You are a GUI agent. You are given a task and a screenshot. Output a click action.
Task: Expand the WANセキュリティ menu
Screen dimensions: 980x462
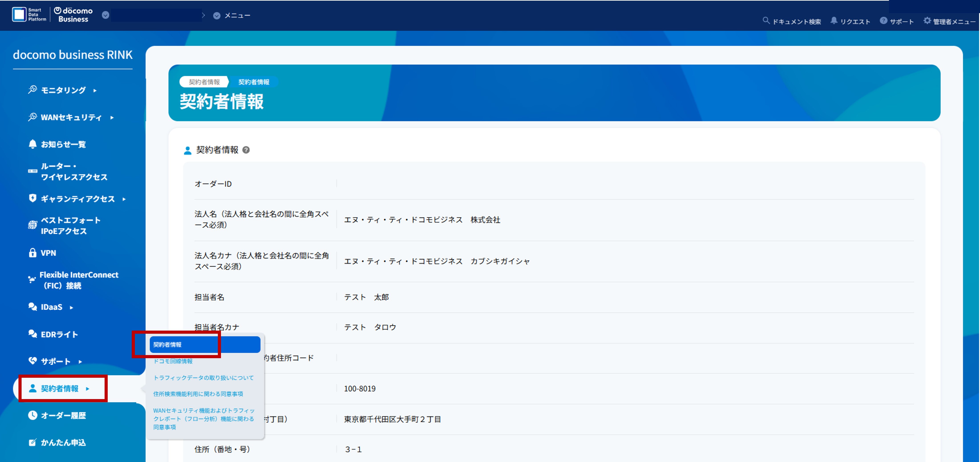click(x=71, y=117)
